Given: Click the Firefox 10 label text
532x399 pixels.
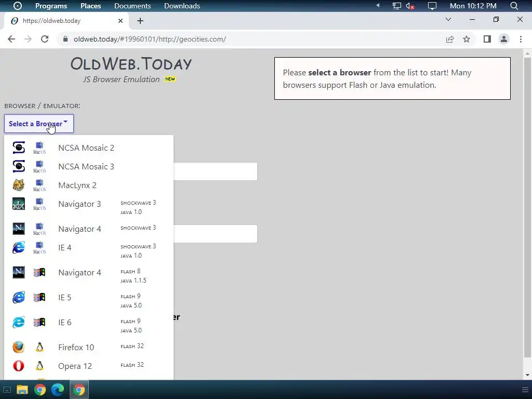Looking at the screenshot, I should click(x=76, y=348).
